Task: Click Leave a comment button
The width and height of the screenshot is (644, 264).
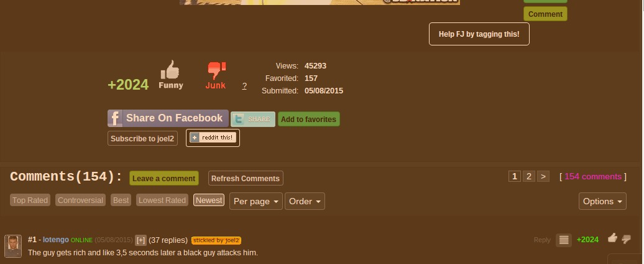Action: point(164,178)
